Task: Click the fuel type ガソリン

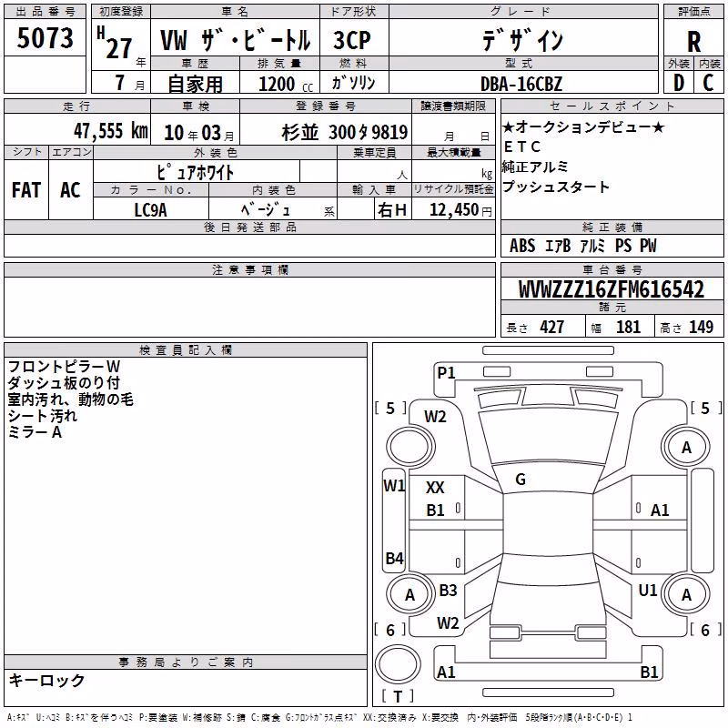Action: [353, 83]
